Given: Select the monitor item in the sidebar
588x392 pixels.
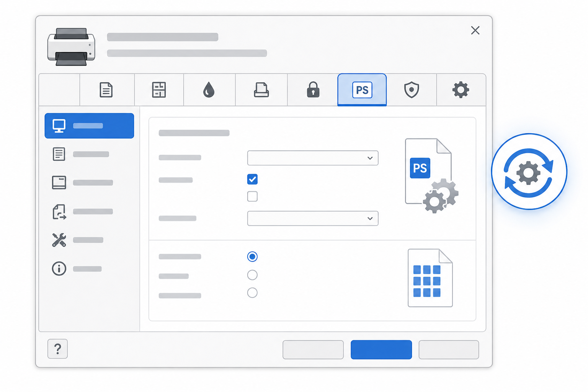Looking at the screenshot, I should coord(89,126).
